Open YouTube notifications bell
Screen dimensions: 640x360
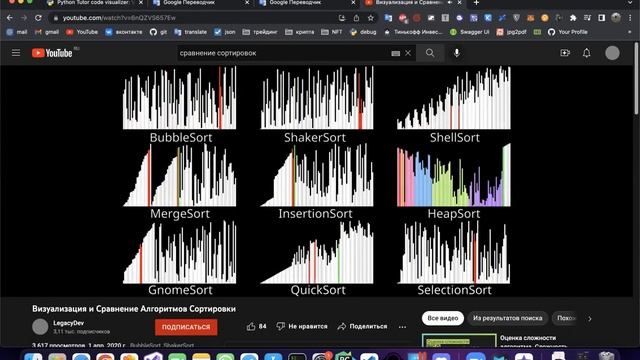587,53
